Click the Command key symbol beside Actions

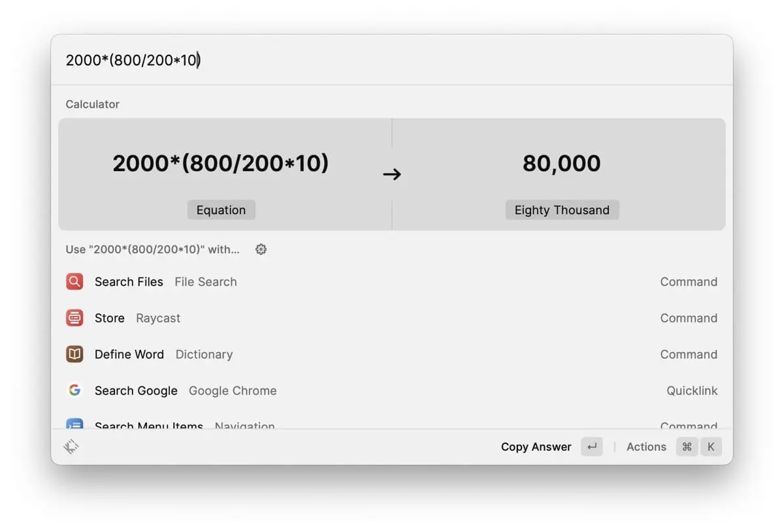687,447
